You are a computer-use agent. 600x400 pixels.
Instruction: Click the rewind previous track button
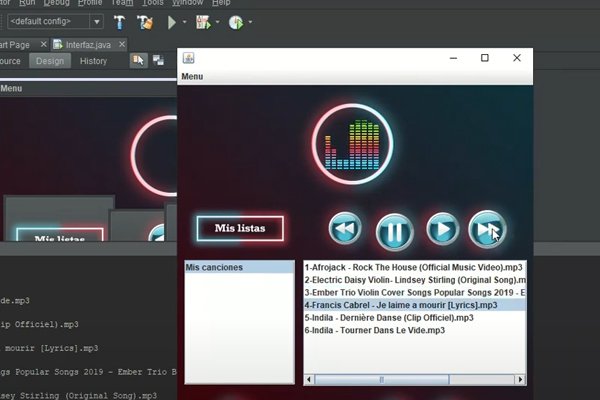tap(344, 230)
